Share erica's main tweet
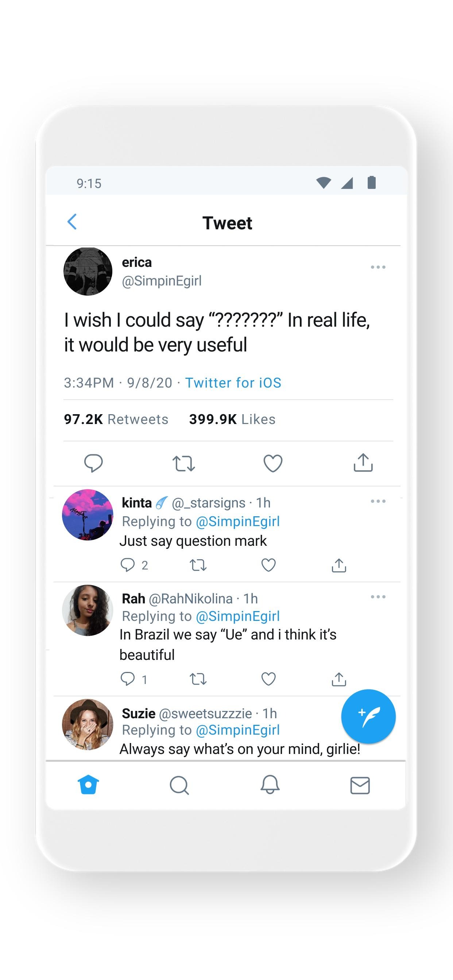Screen dimensions: 453x980 click(363, 463)
